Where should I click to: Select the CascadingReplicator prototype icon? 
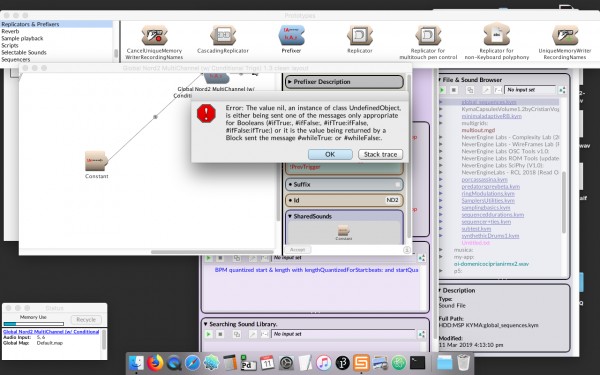223,36
